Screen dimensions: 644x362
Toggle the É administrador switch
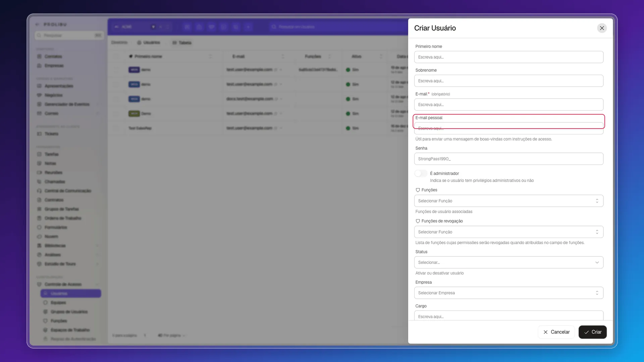pos(421,173)
